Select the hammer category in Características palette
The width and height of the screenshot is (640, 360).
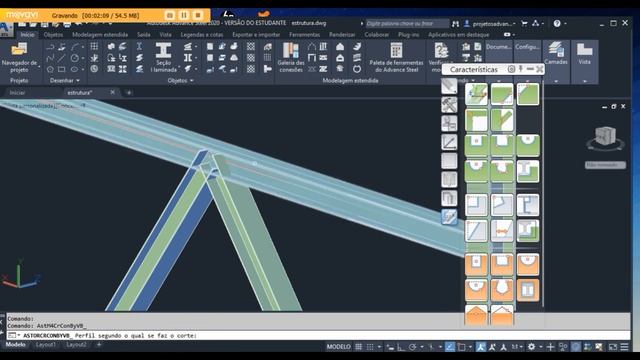(449, 105)
